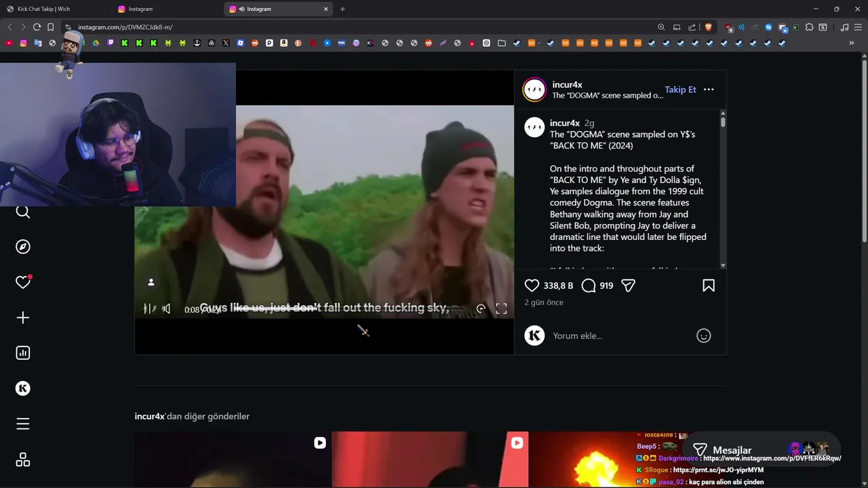Open Instagram search from the sidebar
This screenshot has width=868, height=488.
[x=23, y=212]
